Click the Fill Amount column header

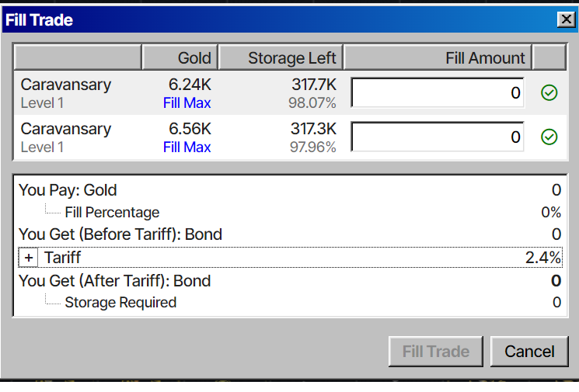pyautogui.click(x=438, y=57)
